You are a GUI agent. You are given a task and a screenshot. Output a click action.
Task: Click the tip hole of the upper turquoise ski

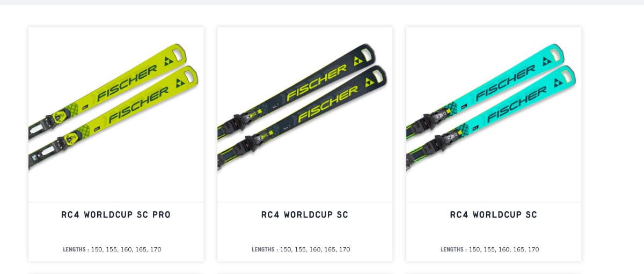coord(555,54)
